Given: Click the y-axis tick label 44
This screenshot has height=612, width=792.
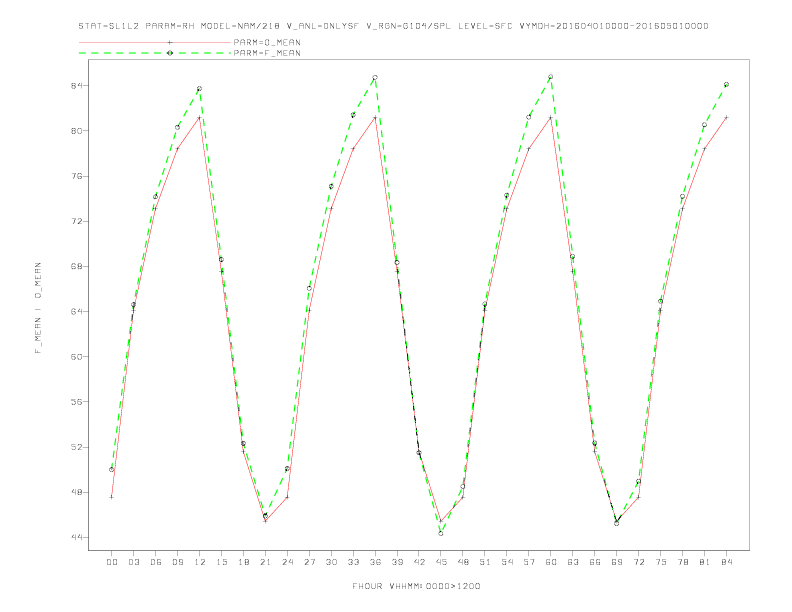Looking at the screenshot, I should tap(76, 537).
